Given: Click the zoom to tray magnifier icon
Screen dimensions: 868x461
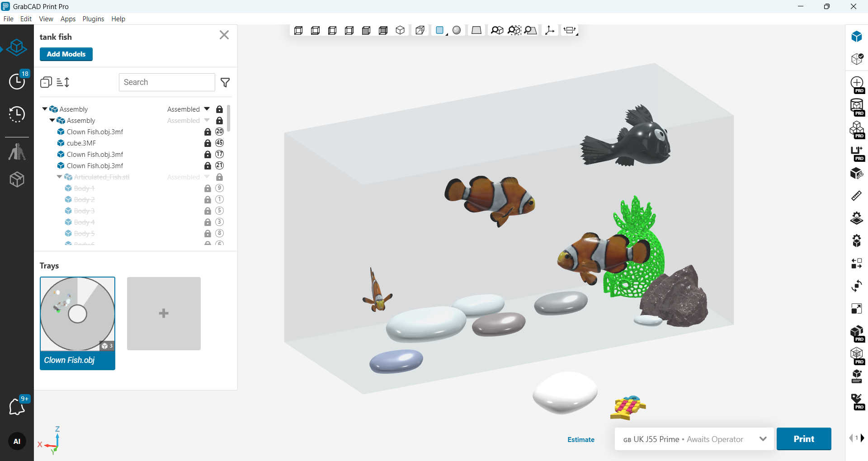Looking at the screenshot, I should pos(530,30).
